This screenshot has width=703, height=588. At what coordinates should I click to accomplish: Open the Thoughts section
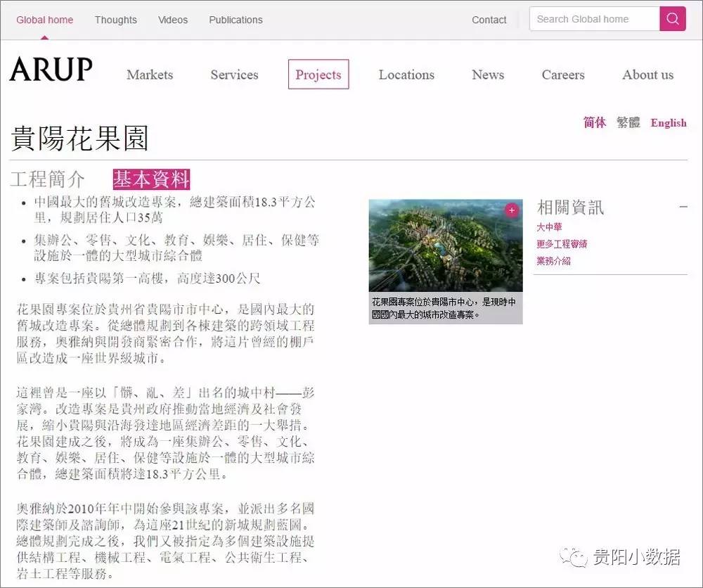115,20
